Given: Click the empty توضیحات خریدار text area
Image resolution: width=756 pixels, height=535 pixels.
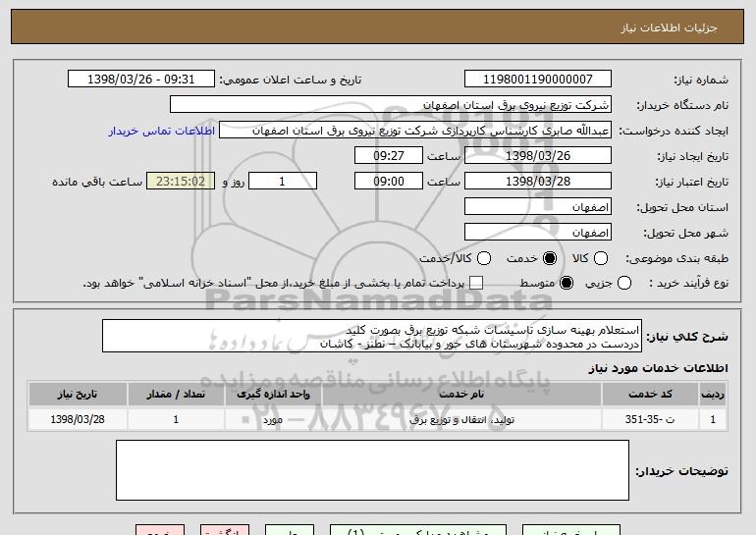Looking at the screenshot, I should pyautogui.click(x=372, y=470).
